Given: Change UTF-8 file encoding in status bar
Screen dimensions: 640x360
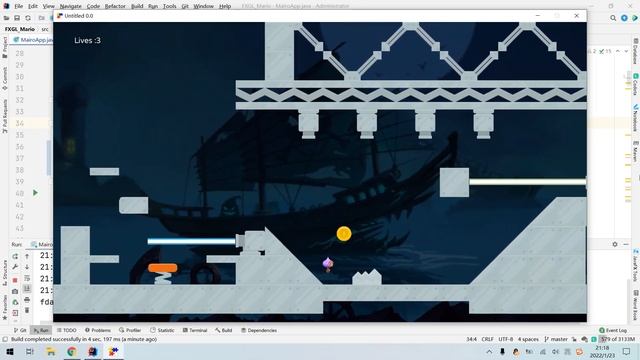Looking at the screenshot, I should pos(505,339).
